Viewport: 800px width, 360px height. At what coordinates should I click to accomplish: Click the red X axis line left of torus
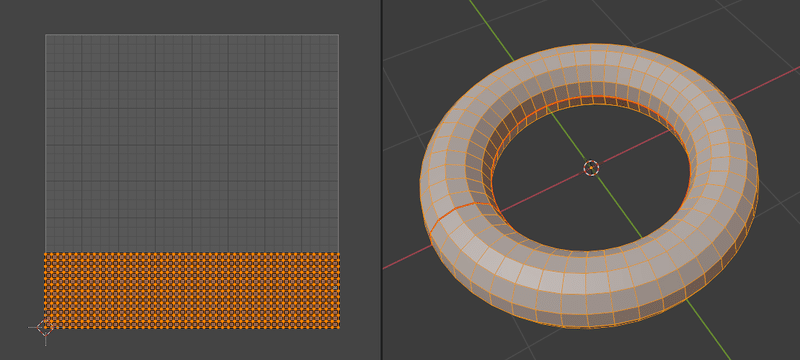pyautogui.click(x=404, y=259)
